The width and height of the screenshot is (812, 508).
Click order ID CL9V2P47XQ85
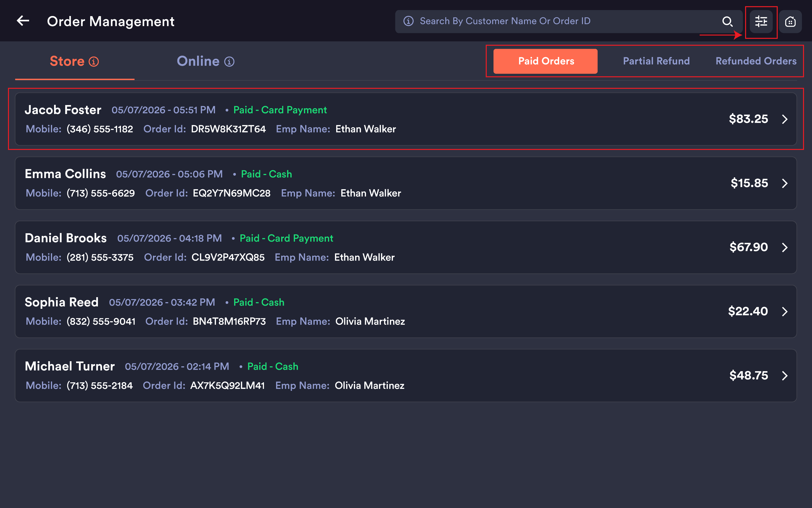(x=228, y=257)
